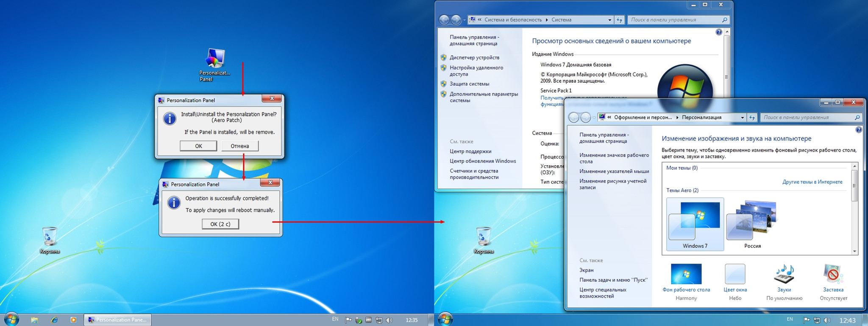Refresh the Персонализация window address bar
Image resolution: width=868 pixels, height=326 pixels.
coord(752,117)
